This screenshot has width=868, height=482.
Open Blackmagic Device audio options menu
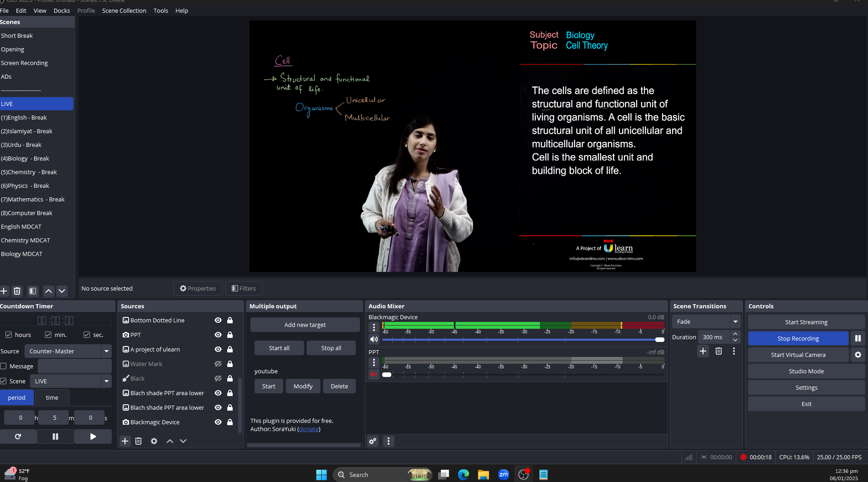374,327
